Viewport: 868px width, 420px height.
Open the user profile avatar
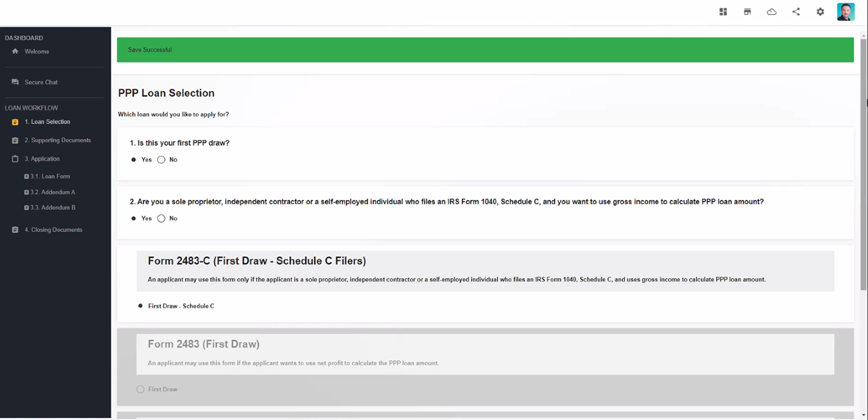pos(846,12)
